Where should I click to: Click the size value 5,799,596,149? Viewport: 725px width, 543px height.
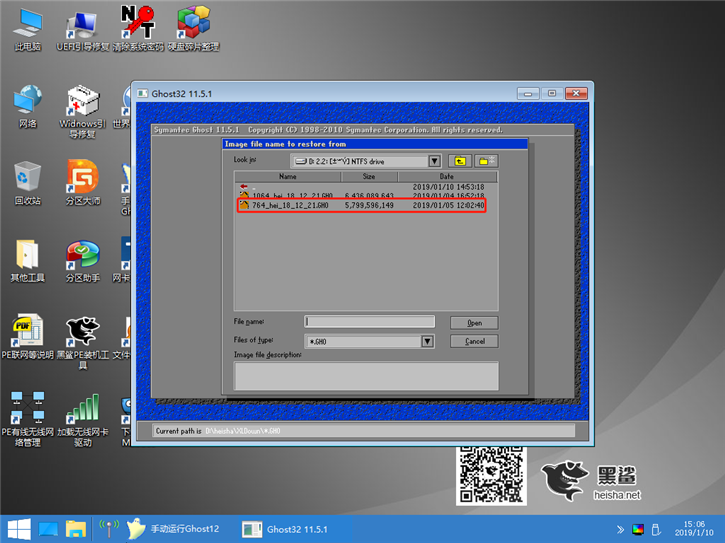pyautogui.click(x=369, y=205)
